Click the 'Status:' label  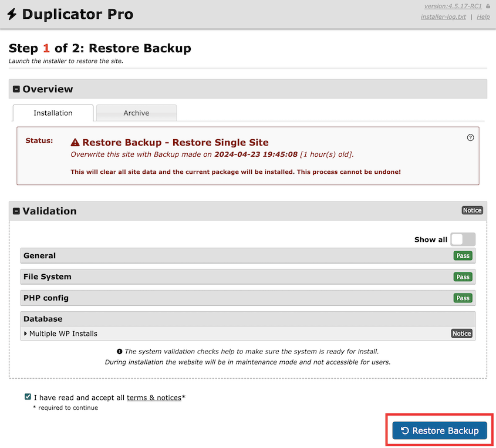39,140
